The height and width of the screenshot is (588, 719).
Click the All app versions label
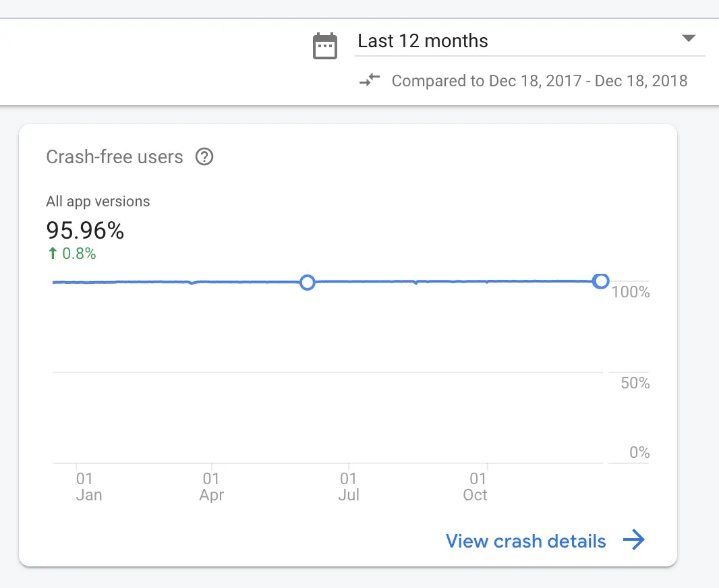98,201
